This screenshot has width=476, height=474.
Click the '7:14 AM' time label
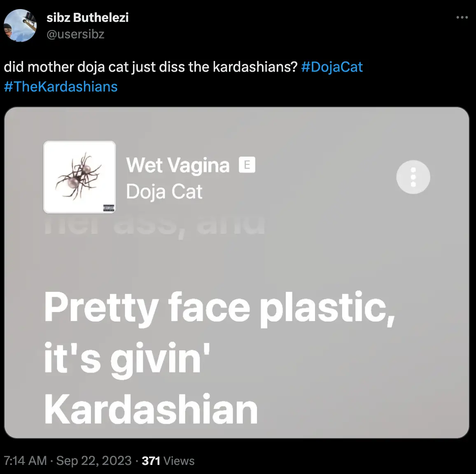point(26,460)
